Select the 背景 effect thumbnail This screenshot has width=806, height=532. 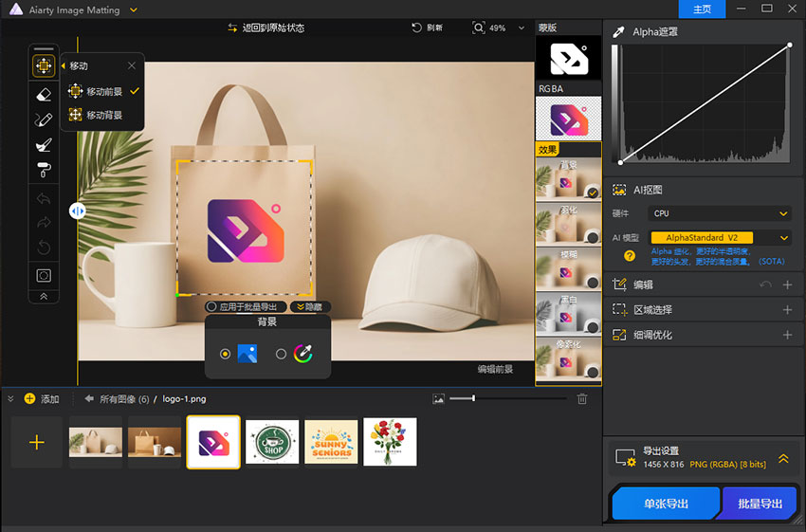569,178
